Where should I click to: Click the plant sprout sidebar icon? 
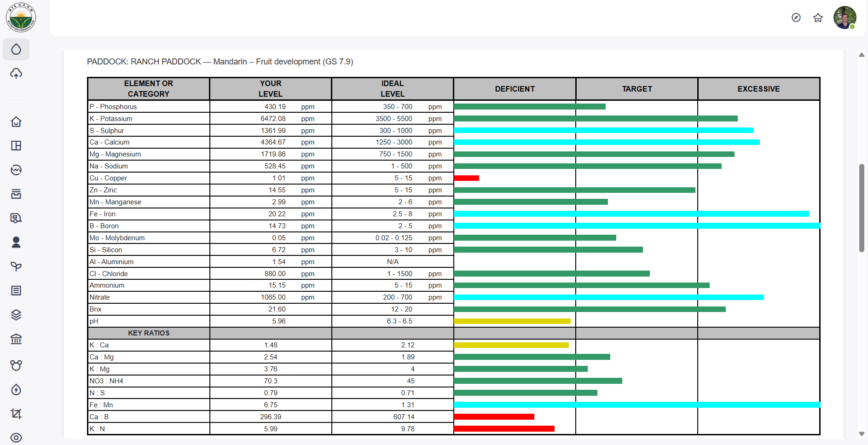(x=16, y=266)
